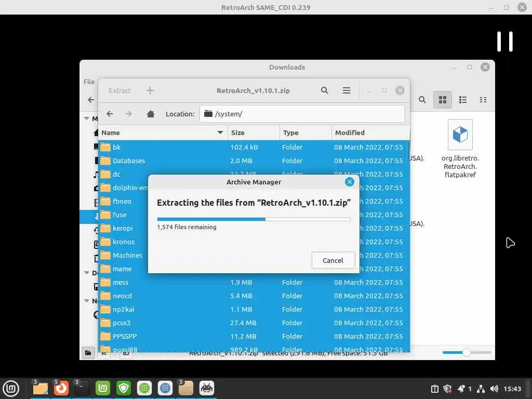Image resolution: width=532 pixels, height=399 pixels.
Task: Open the file manager taskbar icon
Action: point(41,388)
